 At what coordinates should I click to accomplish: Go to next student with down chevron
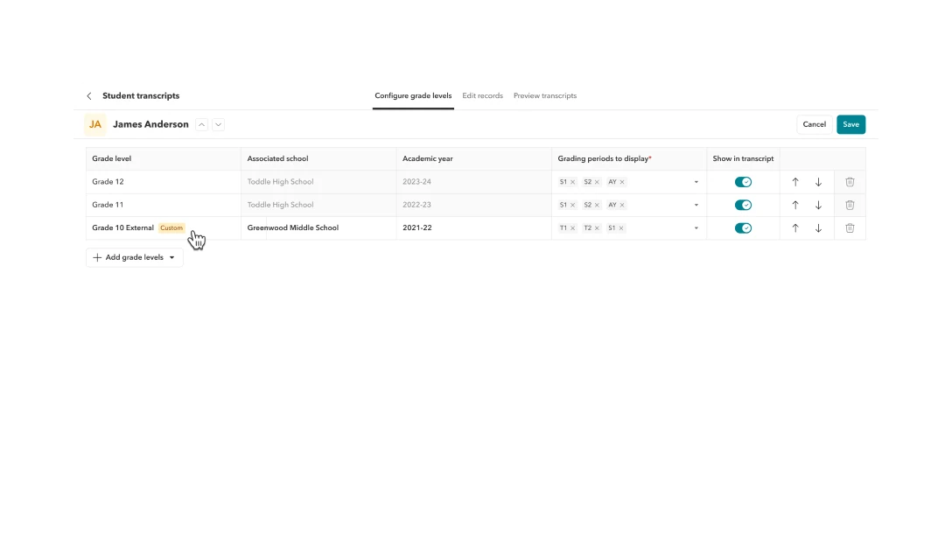218,124
